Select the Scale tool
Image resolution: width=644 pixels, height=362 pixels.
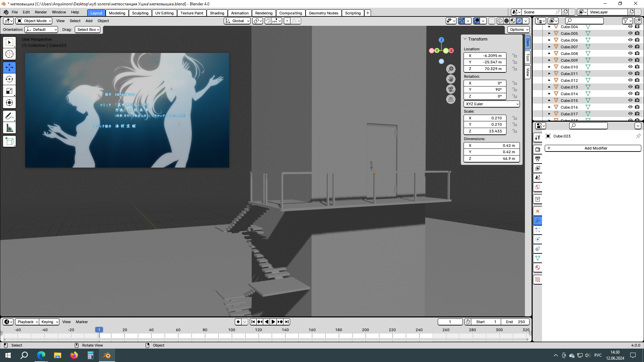9,91
